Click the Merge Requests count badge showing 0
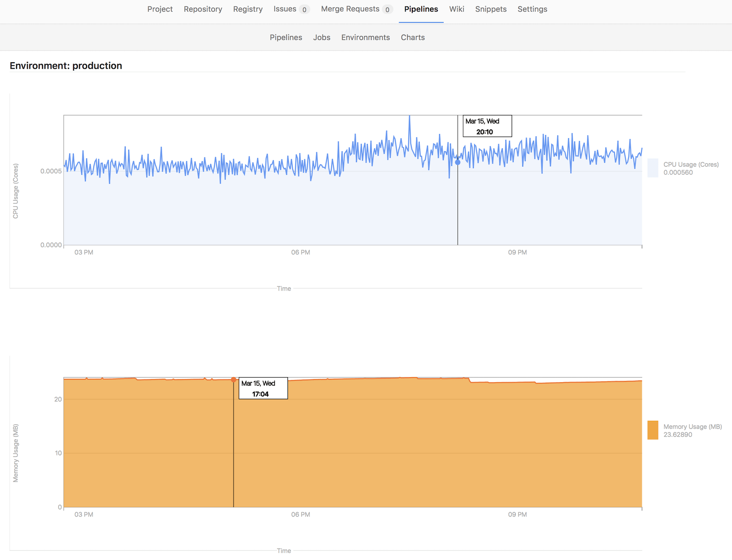Viewport: 732px width, 560px height. click(x=388, y=9)
